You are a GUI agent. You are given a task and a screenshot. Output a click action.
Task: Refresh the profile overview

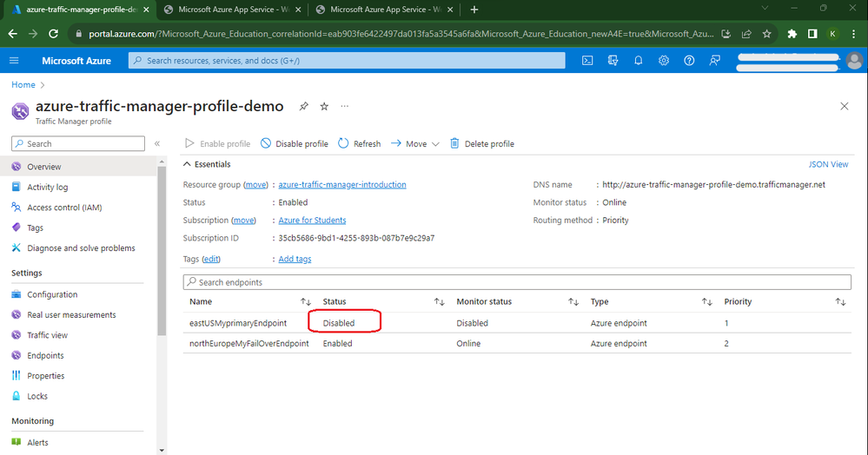[359, 143]
